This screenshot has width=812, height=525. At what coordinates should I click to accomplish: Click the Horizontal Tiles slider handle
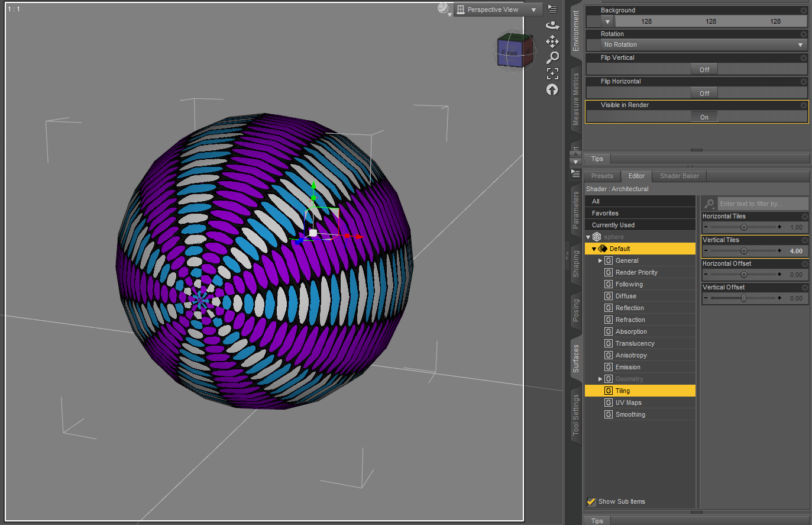tap(744, 227)
